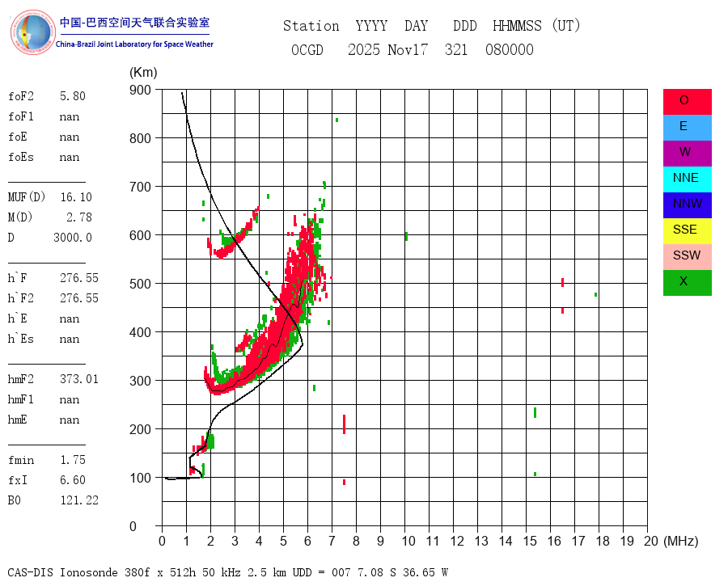
Task: Click the hmF1 parameter label
Action: coord(21,399)
